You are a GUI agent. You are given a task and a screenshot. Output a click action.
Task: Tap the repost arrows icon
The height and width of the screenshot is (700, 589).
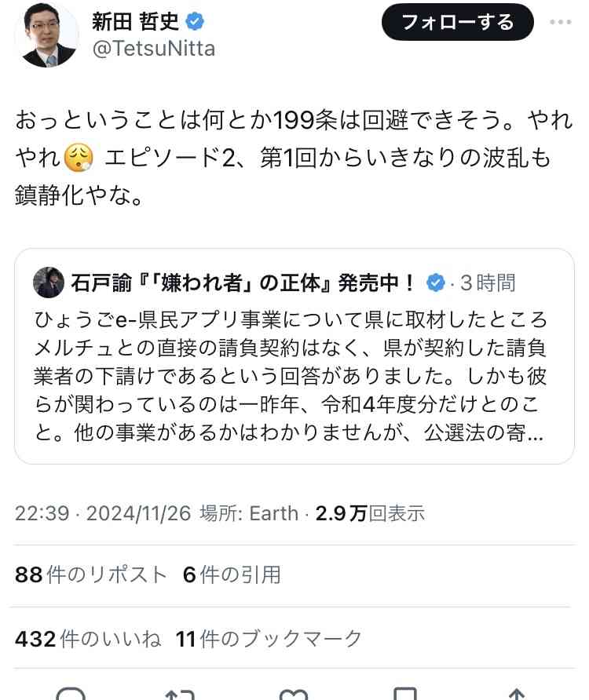[181, 695]
